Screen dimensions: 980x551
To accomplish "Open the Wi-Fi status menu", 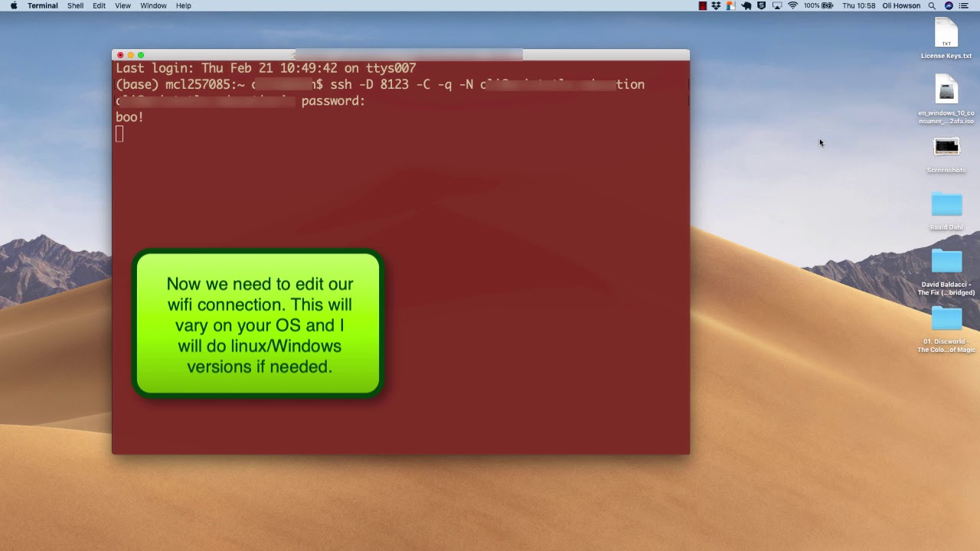I will coord(792,5).
